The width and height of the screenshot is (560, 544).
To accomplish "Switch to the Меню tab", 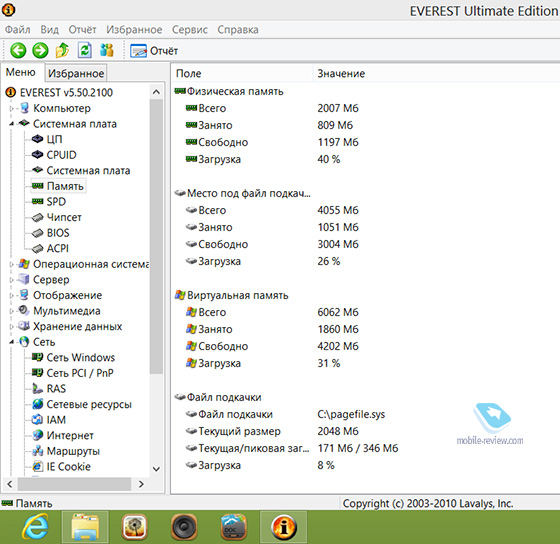I will pyautogui.click(x=21, y=73).
